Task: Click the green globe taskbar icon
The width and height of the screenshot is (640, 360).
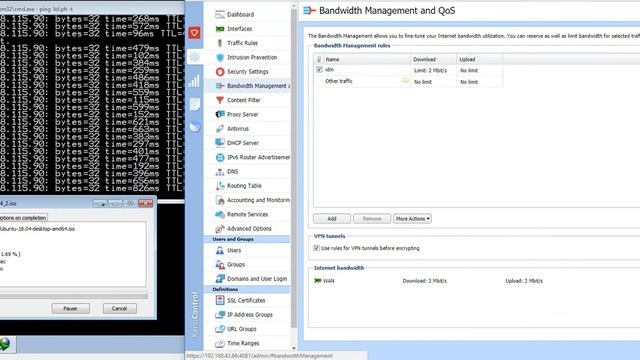Action: [x=5, y=344]
